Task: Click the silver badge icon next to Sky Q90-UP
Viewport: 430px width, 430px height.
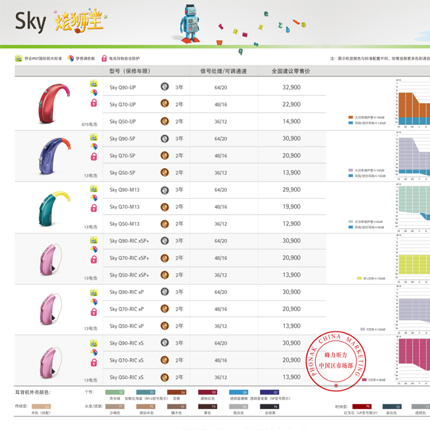Action: (165, 87)
